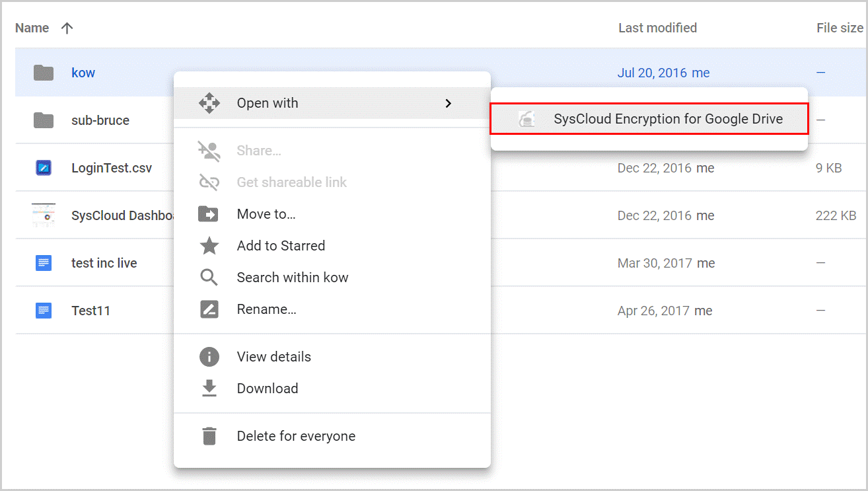Click the LoginTest.csv spreadsheet icon
This screenshot has height=491, width=868.
(x=42, y=168)
